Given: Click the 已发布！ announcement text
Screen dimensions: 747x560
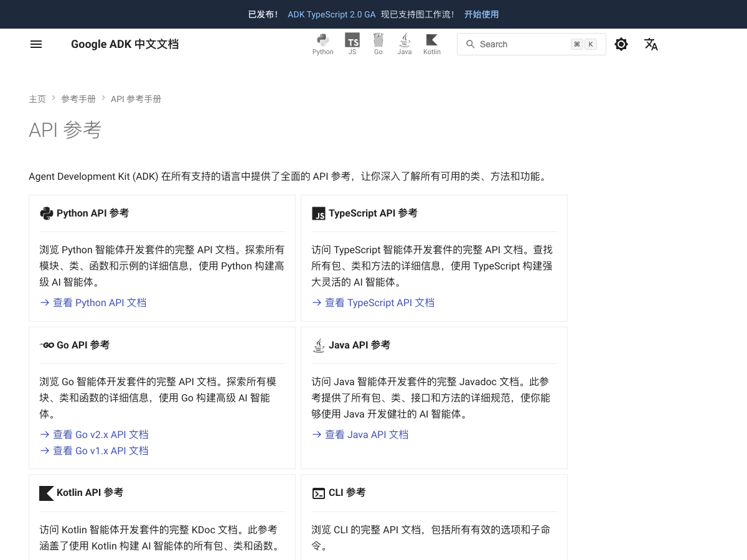Looking at the screenshot, I should click(263, 14).
